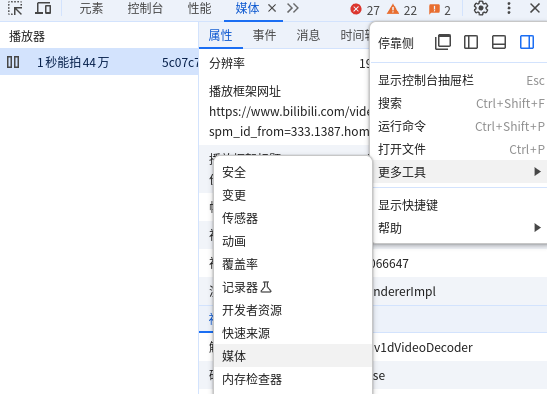Open 开发者资源 from more tools submenu

coord(293,311)
